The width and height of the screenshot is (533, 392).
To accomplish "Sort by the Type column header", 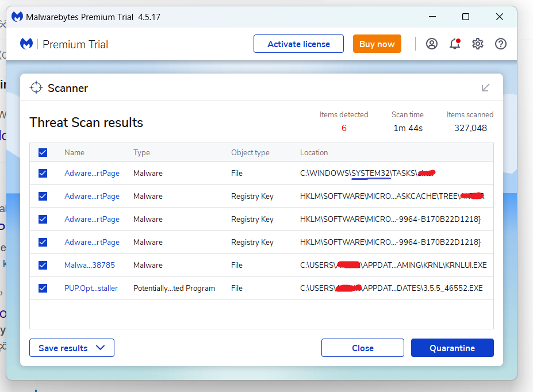I will [x=141, y=152].
